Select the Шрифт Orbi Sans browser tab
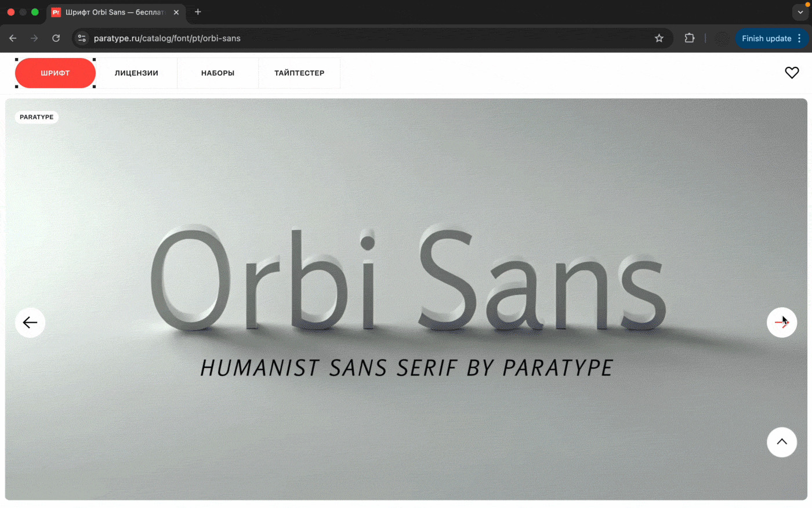Viewport: 812px width, 508px height. click(115, 12)
